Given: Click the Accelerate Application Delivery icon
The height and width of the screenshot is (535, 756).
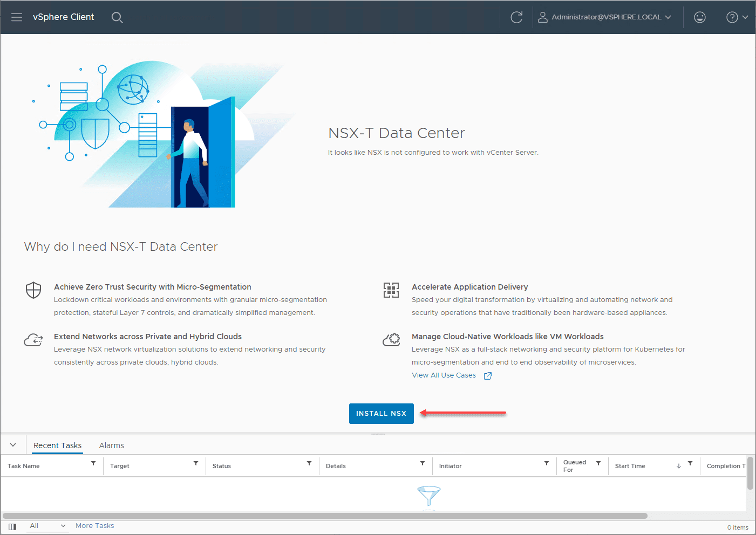Looking at the screenshot, I should click(391, 290).
